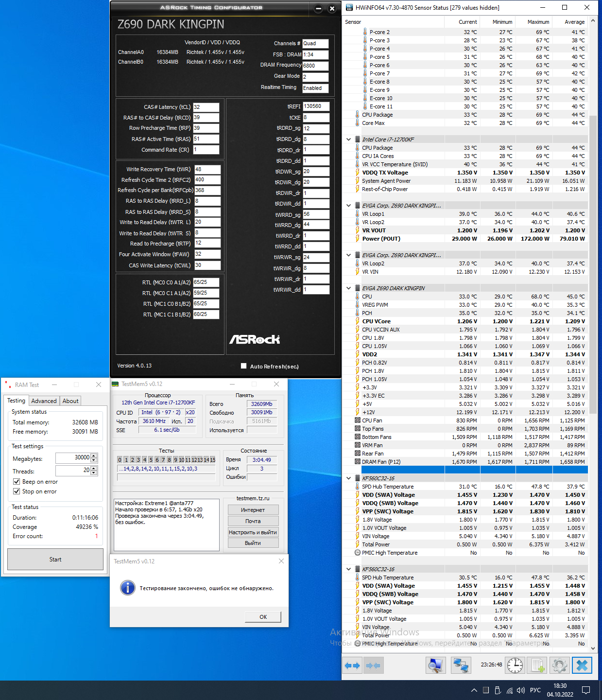Collapse EVGA group containing VR VIN

[348, 255]
